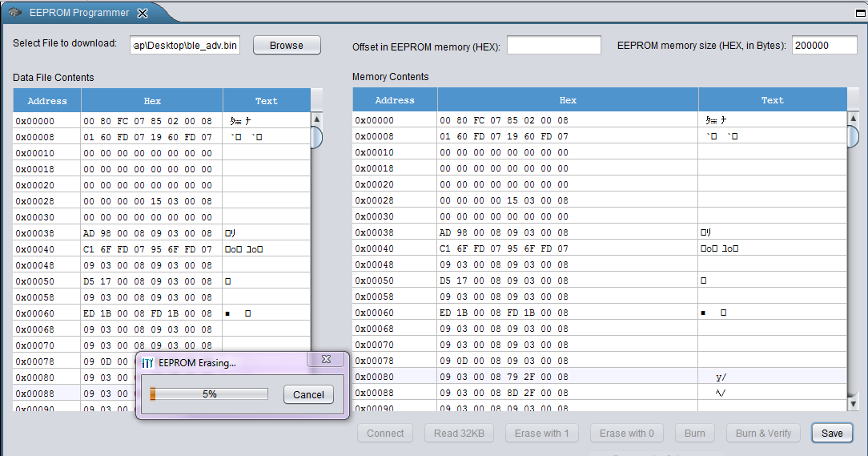The height and width of the screenshot is (456, 868).
Task: Click the Memory Contents Address column header
Action: (395, 100)
